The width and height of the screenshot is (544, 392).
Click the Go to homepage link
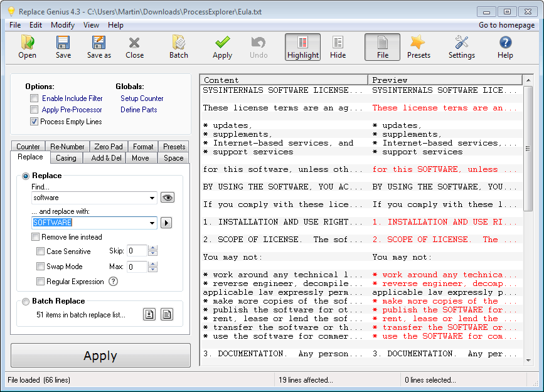tap(506, 25)
